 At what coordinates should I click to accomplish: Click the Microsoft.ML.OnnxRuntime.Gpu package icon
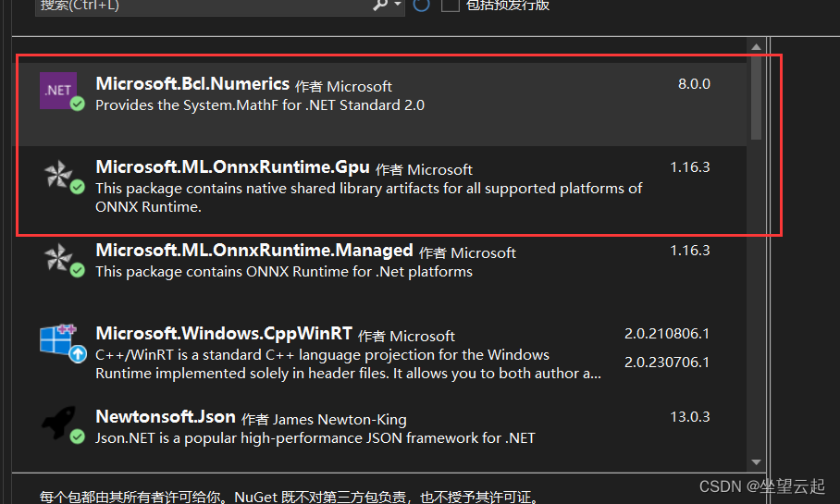[58, 174]
